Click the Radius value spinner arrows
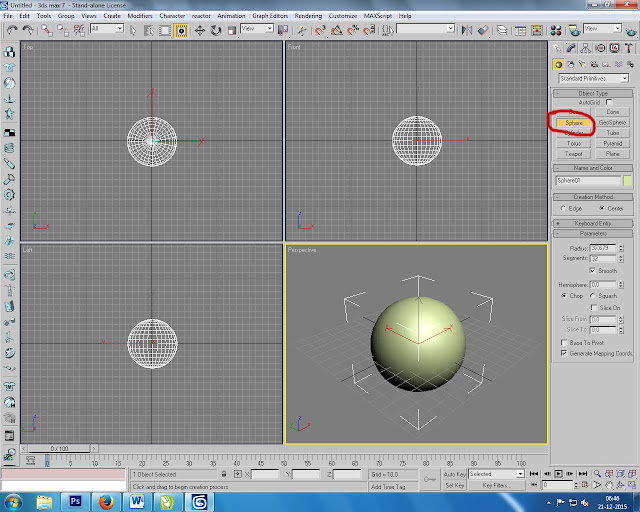Screen dimensions: 640x512 pos(621,248)
